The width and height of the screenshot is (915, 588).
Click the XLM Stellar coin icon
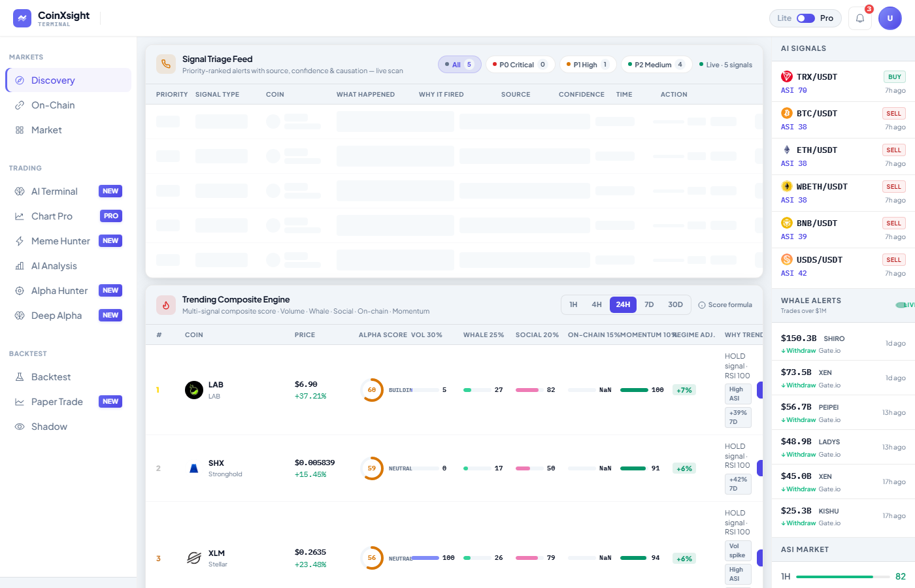coord(194,558)
